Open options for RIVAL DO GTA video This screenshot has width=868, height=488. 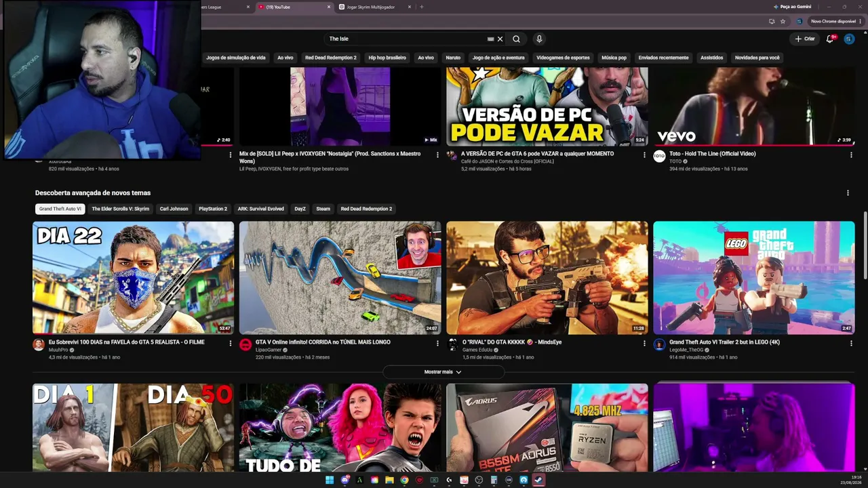coord(644,344)
